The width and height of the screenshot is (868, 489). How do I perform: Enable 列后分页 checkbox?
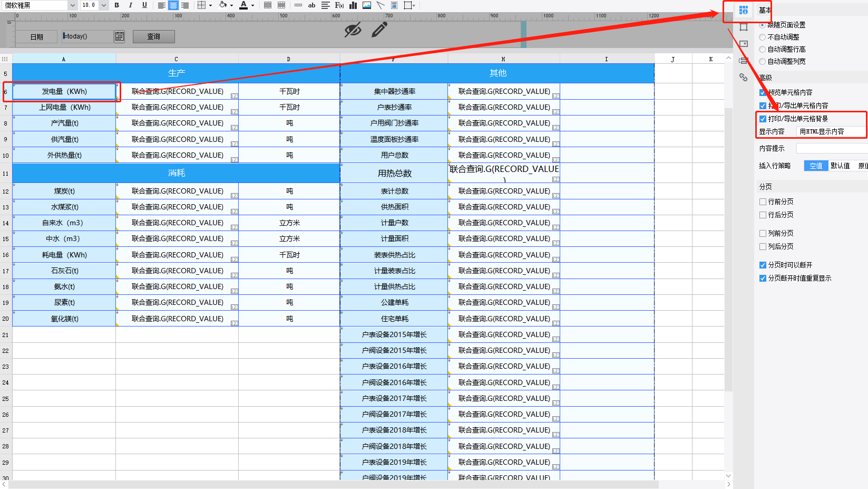(x=763, y=246)
